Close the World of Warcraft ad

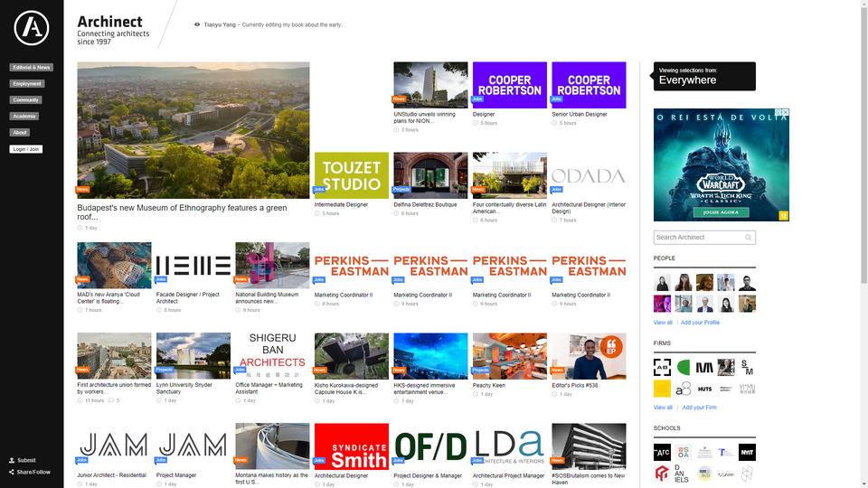785,112
